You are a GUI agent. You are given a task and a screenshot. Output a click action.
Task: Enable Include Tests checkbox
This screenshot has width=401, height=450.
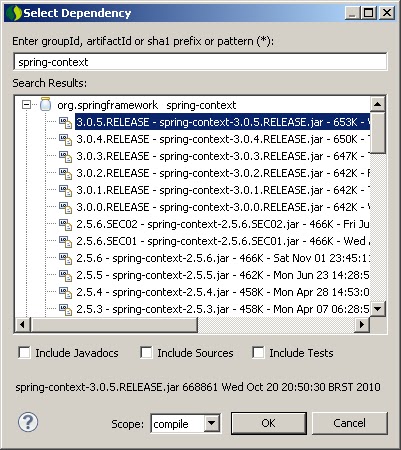pyautogui.click(x=258, y=353)
